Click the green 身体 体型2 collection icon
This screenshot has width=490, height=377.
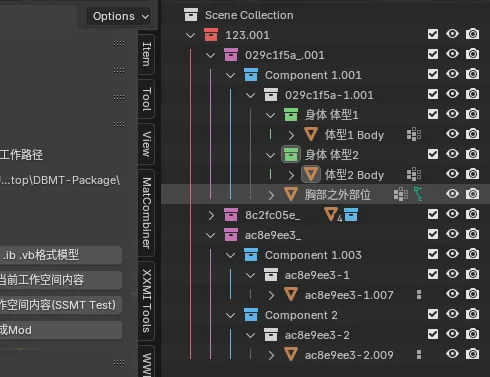click(x=291, y=155)
